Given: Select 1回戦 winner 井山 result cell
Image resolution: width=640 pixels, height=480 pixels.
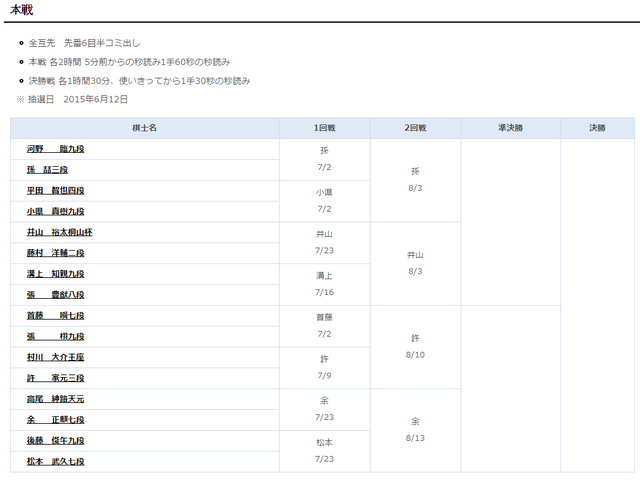Looking at the screenshot, I should 324,242.
